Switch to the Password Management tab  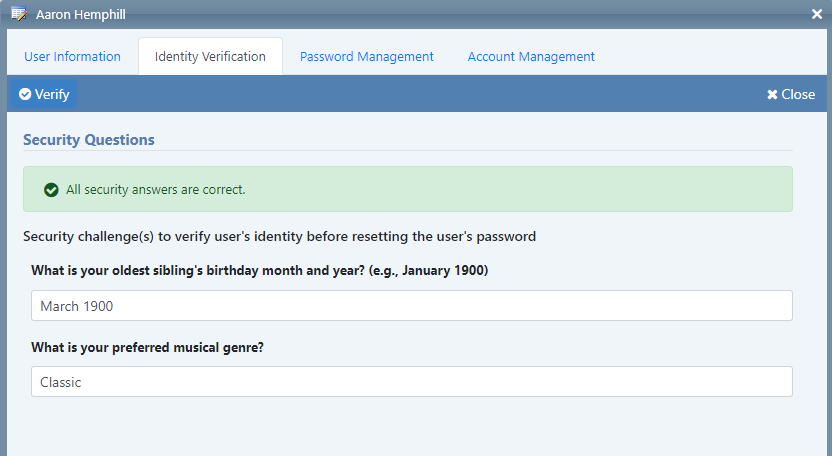[x=367, y=56]
